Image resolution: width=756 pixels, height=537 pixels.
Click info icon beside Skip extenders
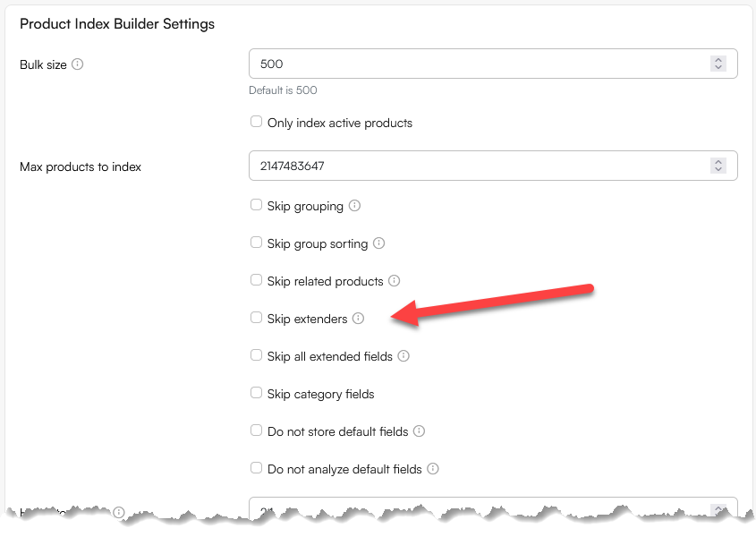(359, 319)
